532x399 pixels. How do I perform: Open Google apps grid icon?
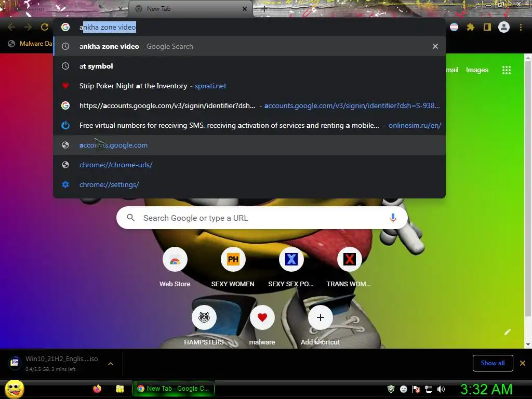506,70
